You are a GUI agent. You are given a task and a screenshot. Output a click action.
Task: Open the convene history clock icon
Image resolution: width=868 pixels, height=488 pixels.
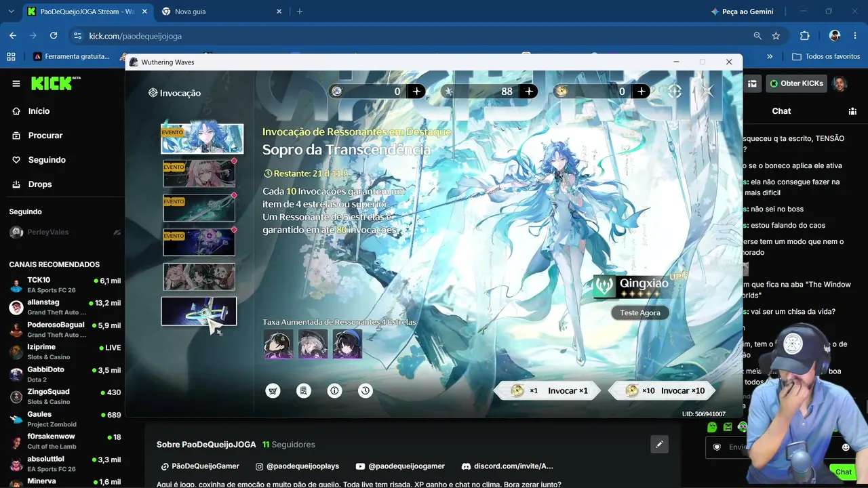pyautogui.click(x=366, y=390)
